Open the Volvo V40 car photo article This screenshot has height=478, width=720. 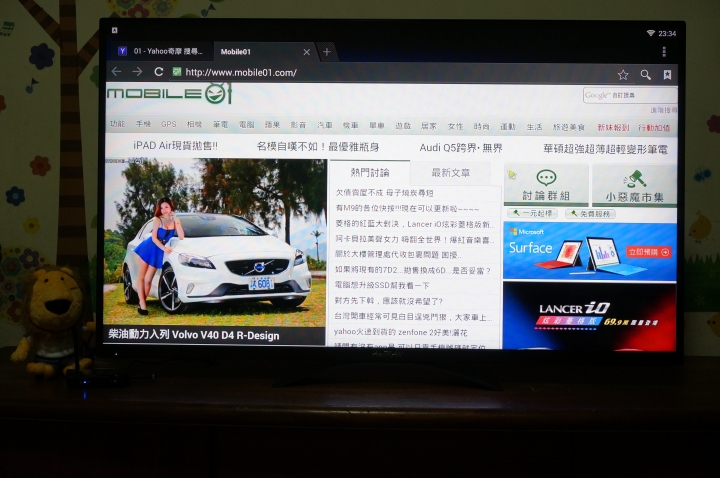(x=215, y=242)
